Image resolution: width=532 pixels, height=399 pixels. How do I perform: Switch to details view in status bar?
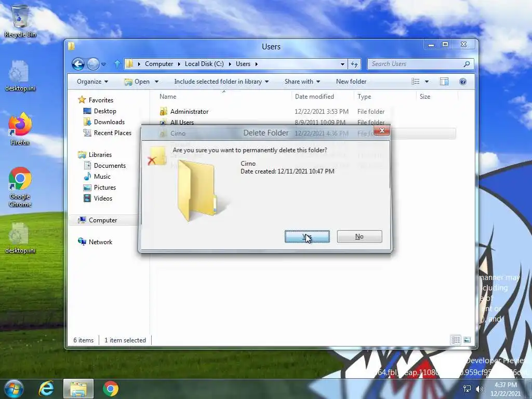pos(456,340)
